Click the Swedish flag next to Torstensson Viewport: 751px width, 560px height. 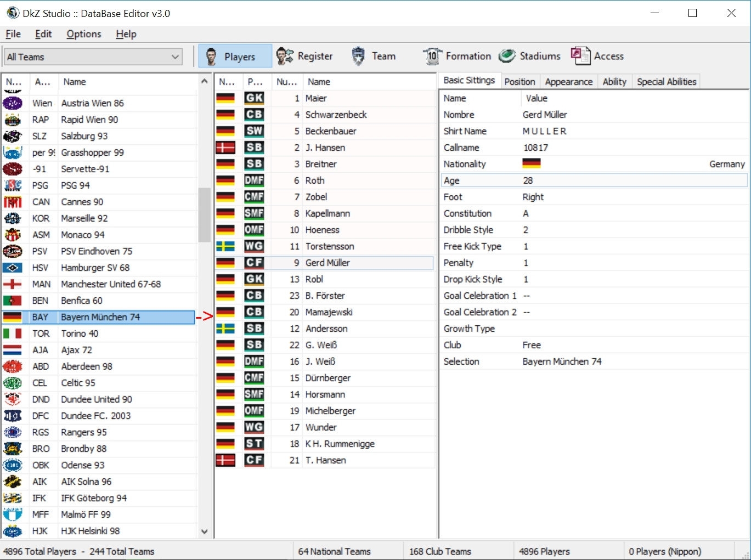(225, 246)
